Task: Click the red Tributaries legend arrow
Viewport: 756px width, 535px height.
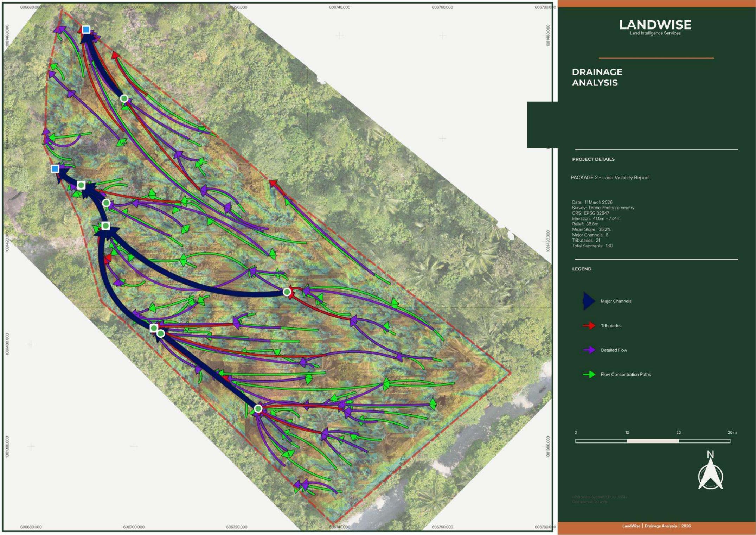Action: coord(589,326)
